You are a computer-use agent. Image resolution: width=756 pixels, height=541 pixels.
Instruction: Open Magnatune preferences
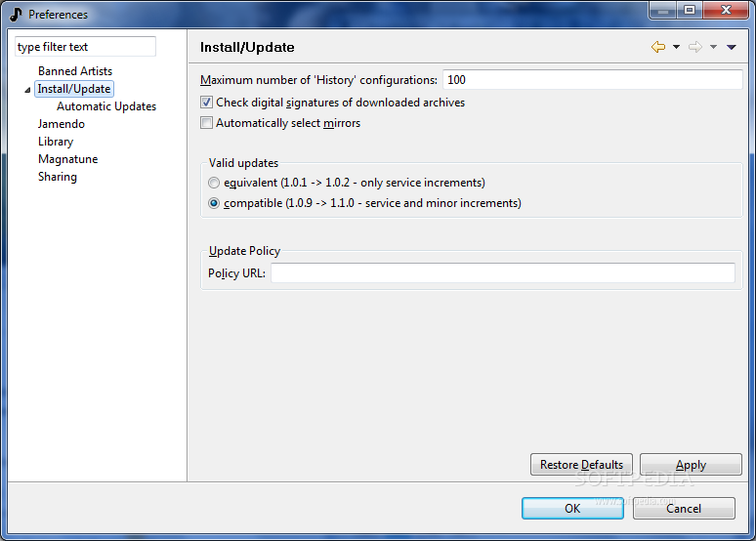pos(68,159)
